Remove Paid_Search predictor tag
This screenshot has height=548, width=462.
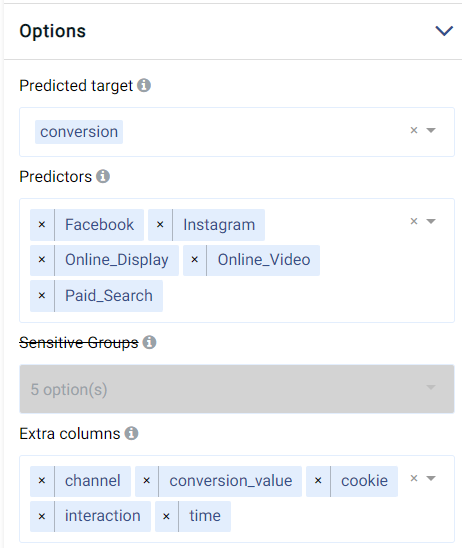tap(42, 296)
